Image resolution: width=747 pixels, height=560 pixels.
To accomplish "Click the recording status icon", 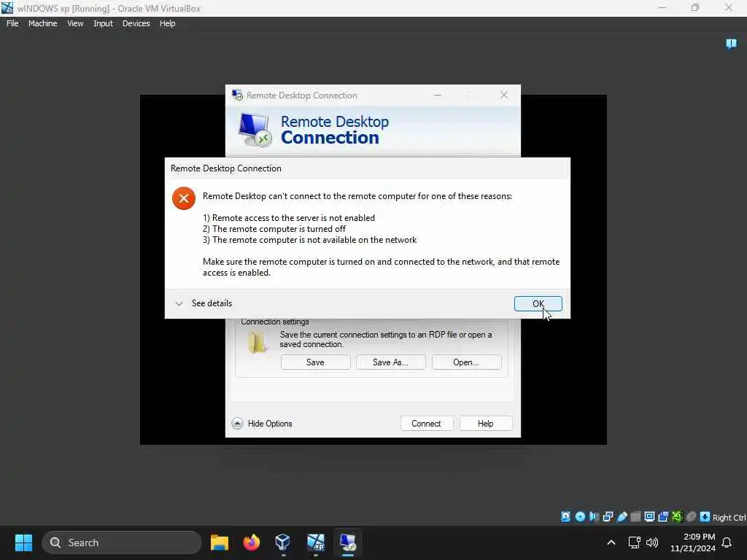I will [x=663, y=517].
